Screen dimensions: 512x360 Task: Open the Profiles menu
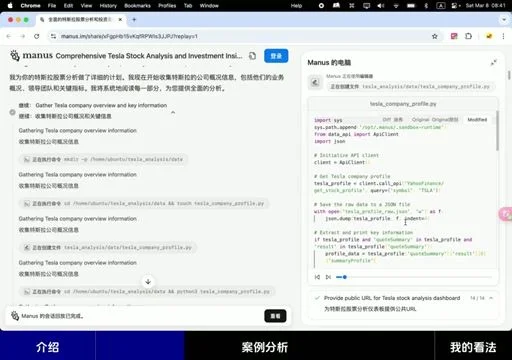coord(167,5)
